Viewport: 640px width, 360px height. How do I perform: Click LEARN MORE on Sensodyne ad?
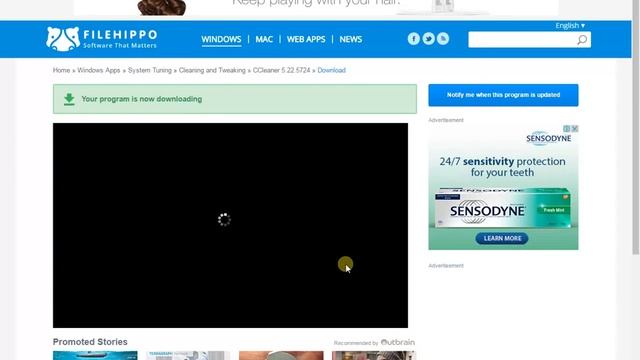(x=502, y=238)
